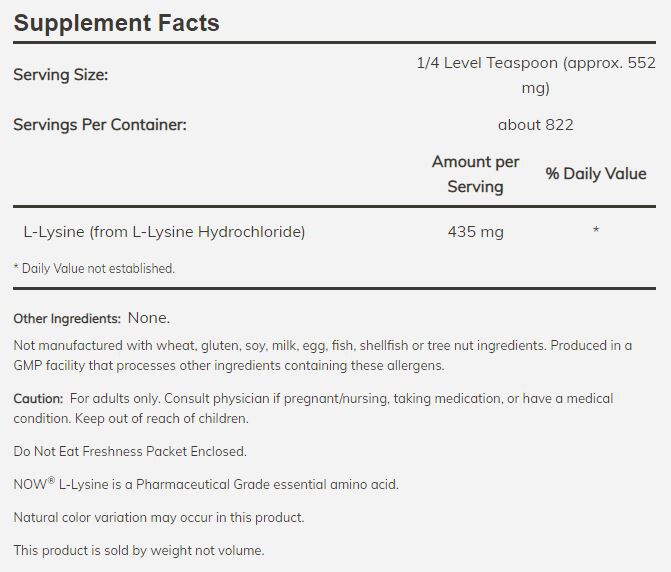Click the Caution label
The height and width of the screenshot is (572, 671).
click(38, 398)
